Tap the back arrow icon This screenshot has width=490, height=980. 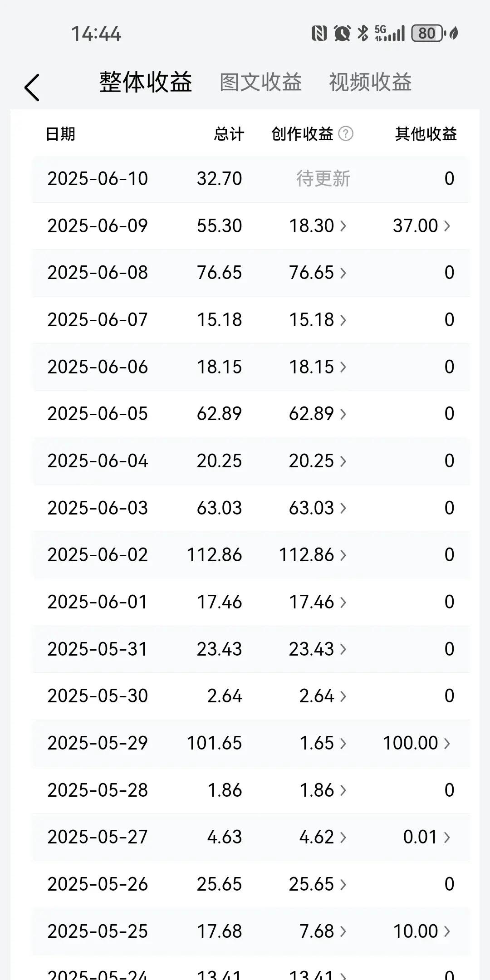[x=32, y=87]
